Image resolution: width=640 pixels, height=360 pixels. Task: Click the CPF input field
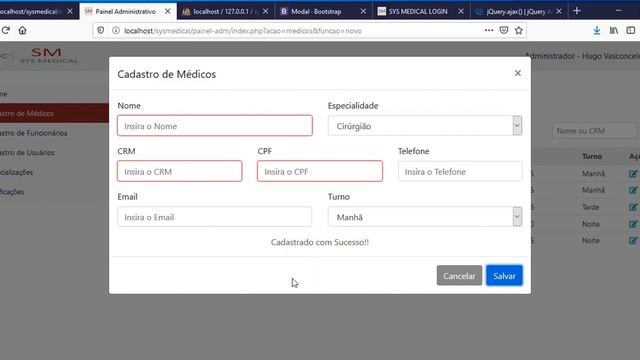point(320,171)
